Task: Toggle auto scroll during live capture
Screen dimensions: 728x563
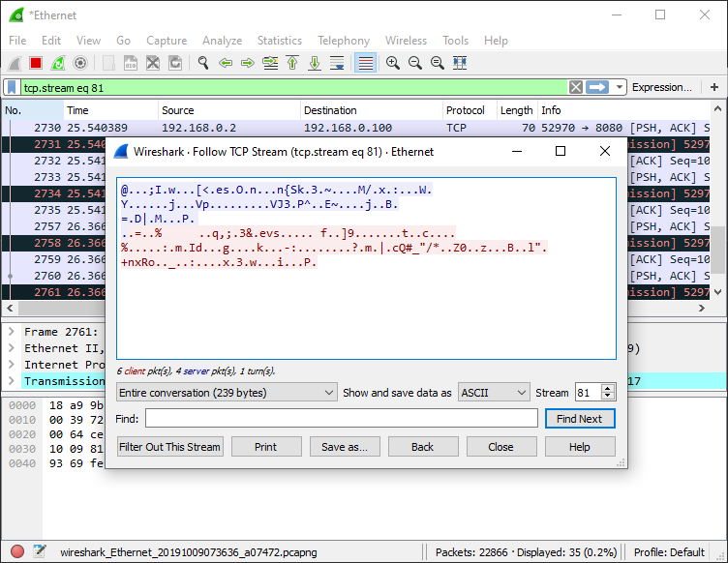Action: click(337, 63)
